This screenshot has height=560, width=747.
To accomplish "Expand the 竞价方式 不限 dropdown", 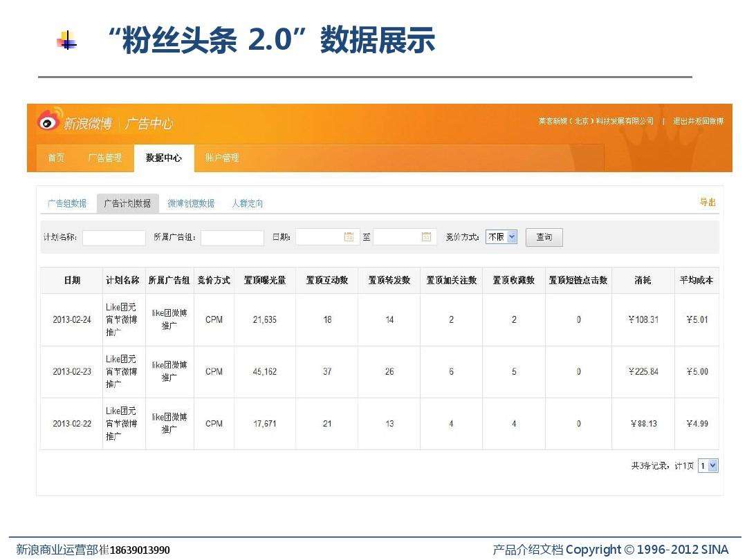I will point(501,236).
